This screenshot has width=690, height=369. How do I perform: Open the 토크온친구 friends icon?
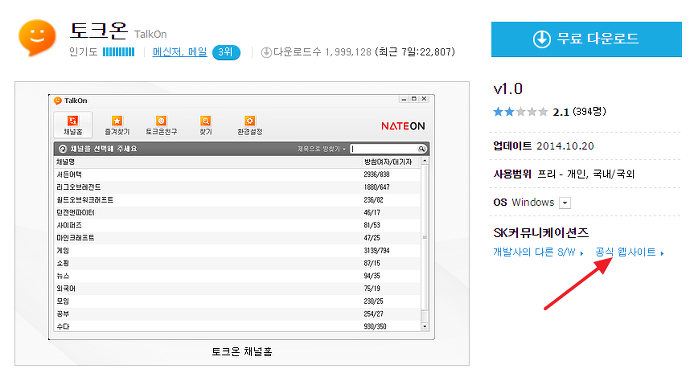pyautogui.click(x=161, y=125)
